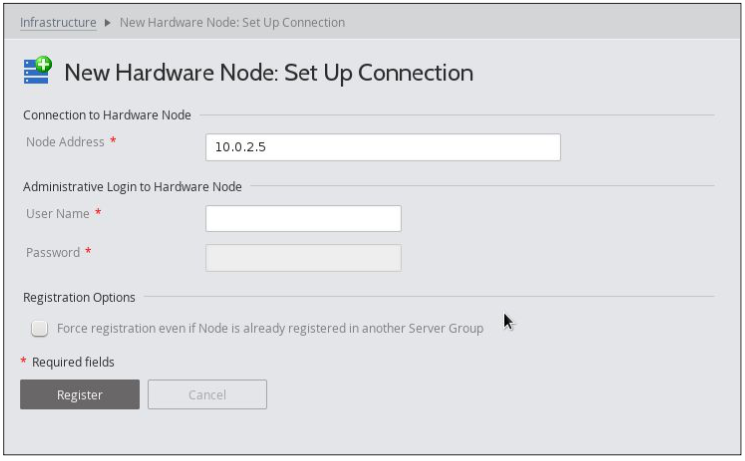Focus the Node Address field containing 10.0.2.5
Image resolution: width=745 pixels, height=461 pixels.
(x=382, y=147)
